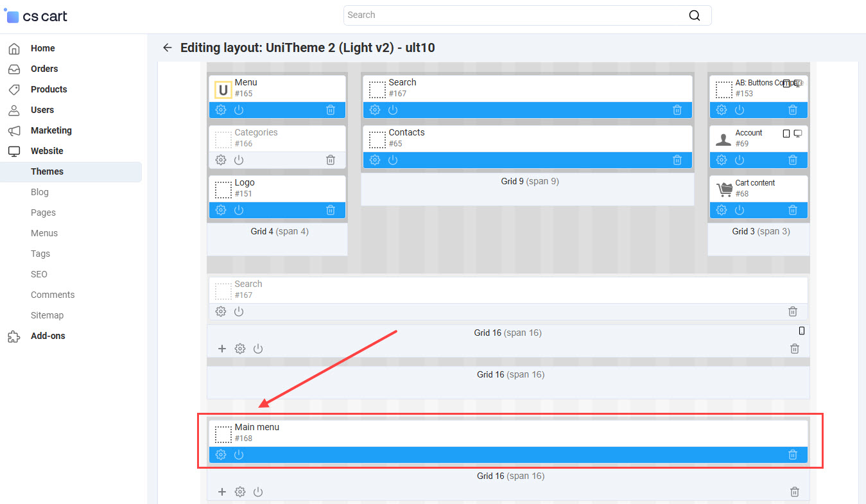
Task: Toggle power of Menu #165 block
Action: tap(239, 110)
